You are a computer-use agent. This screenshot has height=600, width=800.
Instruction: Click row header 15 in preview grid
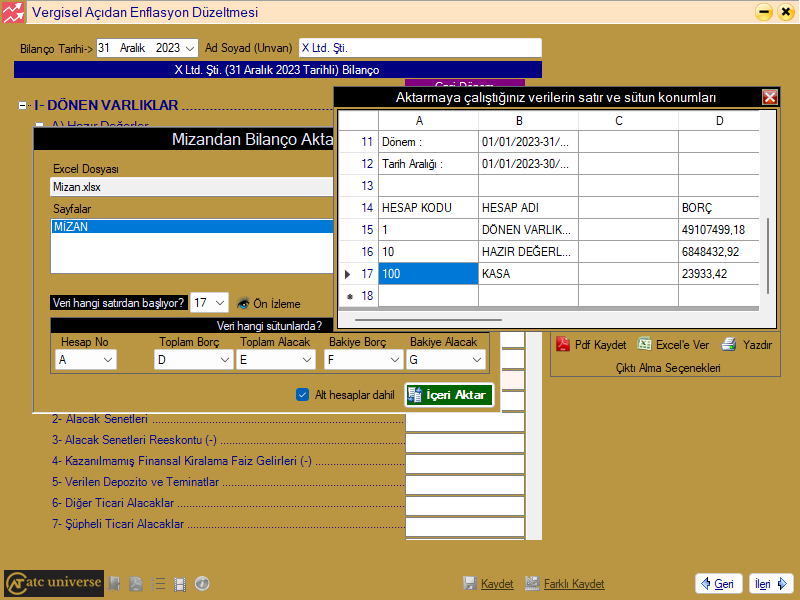pyautogui.click(x=359, y=230)
